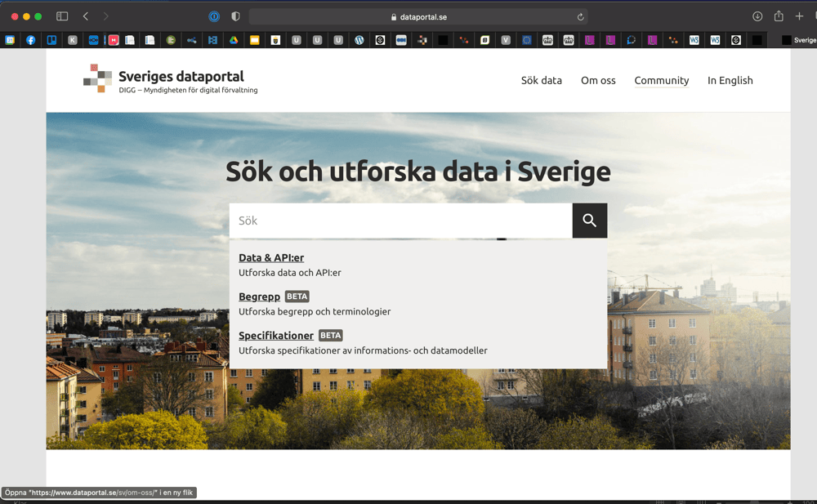Click the Sveriges dataportal logo
817x504 pixels.
pyautogui.click(x=170, y=79)
